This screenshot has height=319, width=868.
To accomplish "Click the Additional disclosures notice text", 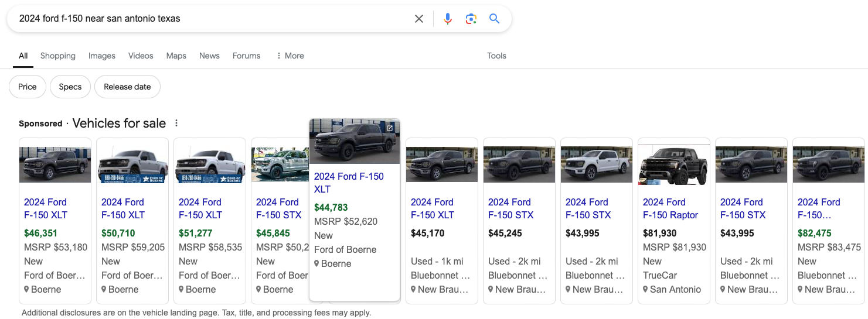I will [196, 313].
